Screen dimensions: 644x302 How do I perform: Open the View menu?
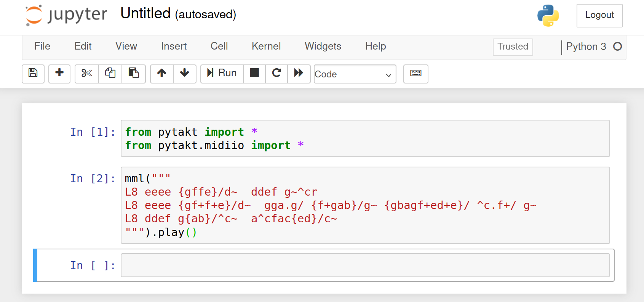tap(126, 46)
